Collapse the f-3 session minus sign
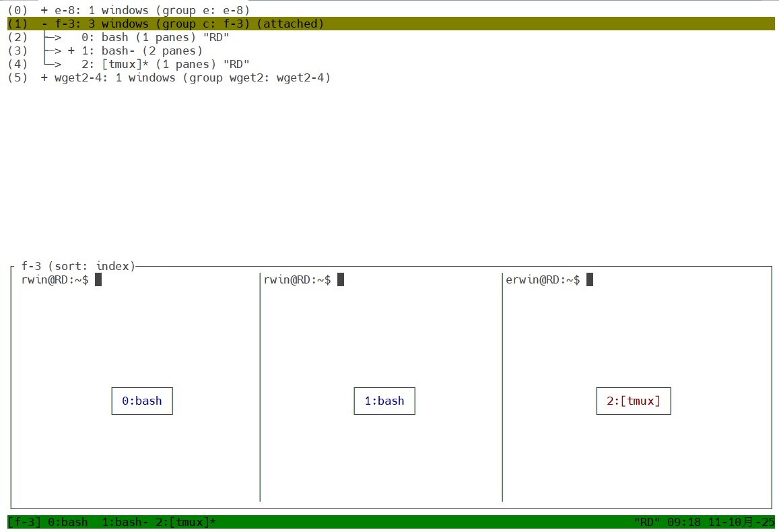 click(44, 24)
